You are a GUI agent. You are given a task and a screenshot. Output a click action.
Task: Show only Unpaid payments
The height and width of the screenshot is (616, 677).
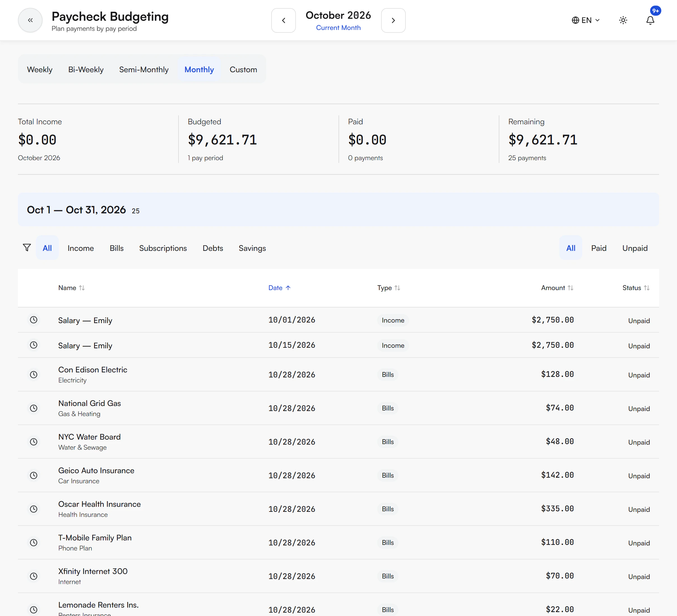tap(635, 248)
